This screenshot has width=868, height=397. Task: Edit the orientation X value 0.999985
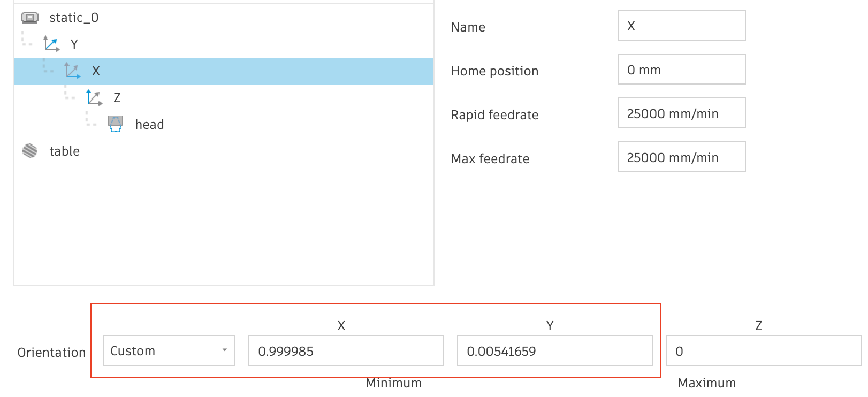coord(346,350)
